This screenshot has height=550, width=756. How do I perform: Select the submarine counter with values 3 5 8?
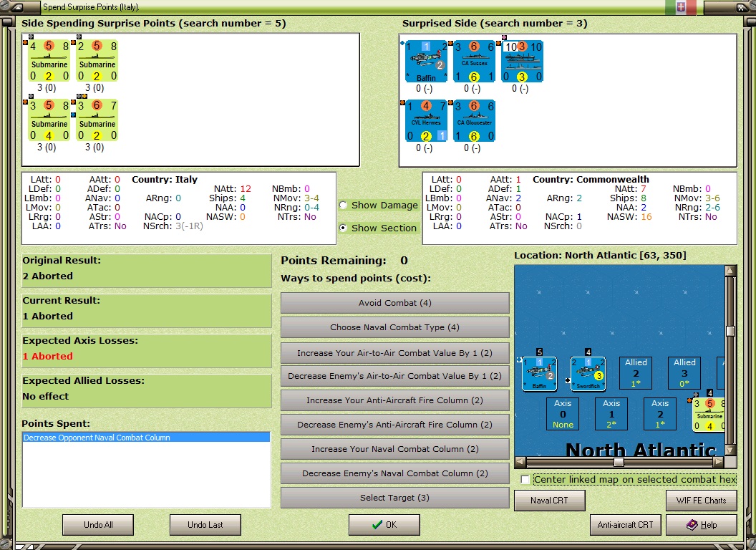click(49, 120)
